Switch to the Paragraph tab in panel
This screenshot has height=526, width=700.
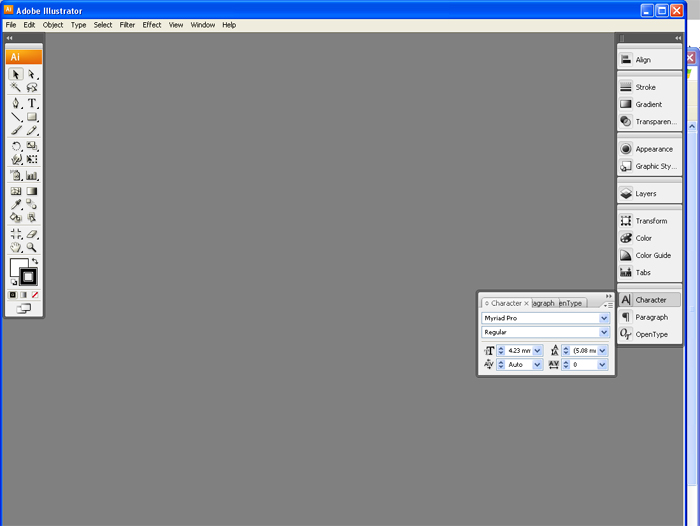(x=544, y=303)
